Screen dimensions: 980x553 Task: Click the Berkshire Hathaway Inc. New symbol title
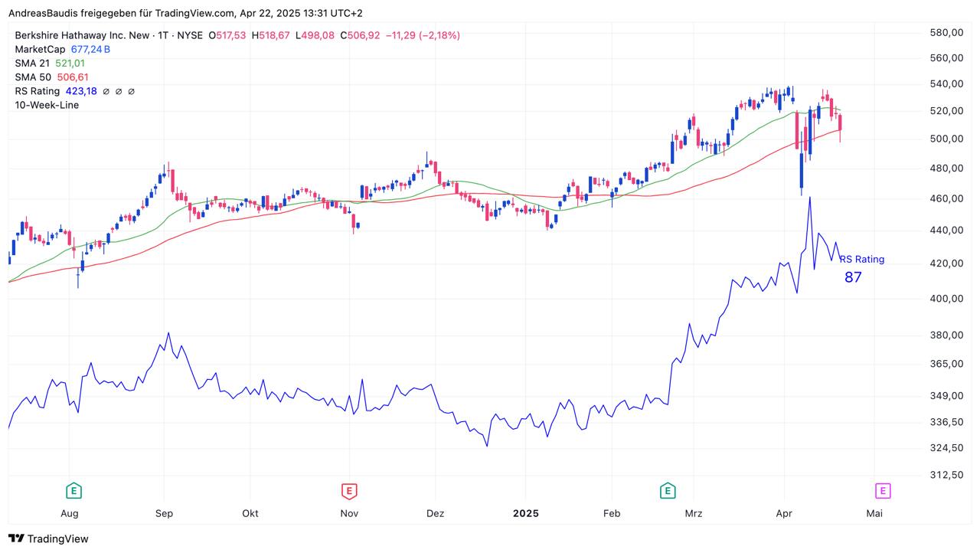[x=83, y=35]
